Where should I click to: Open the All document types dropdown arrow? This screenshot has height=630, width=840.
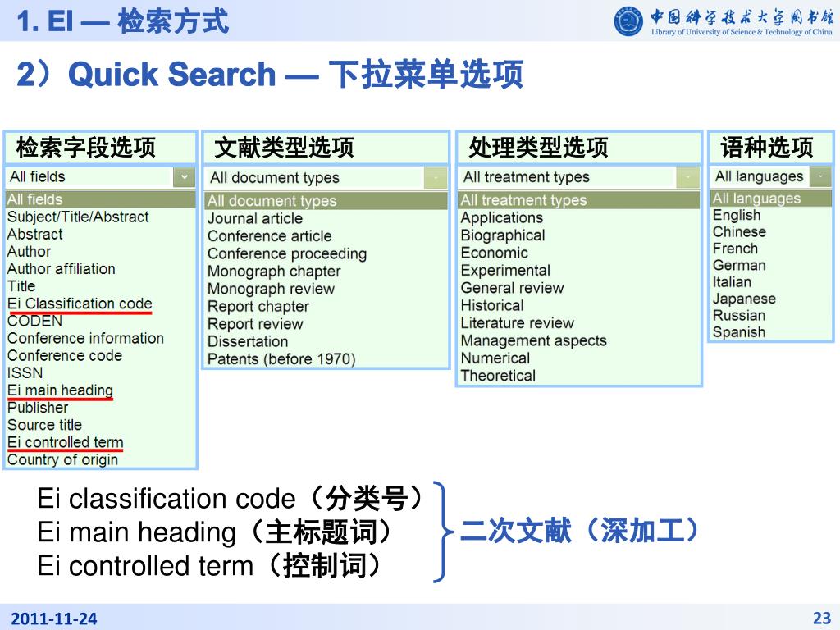435,178
